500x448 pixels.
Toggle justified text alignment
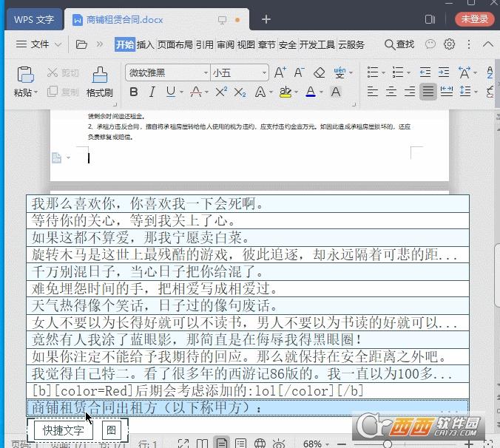tap(428, 92)
